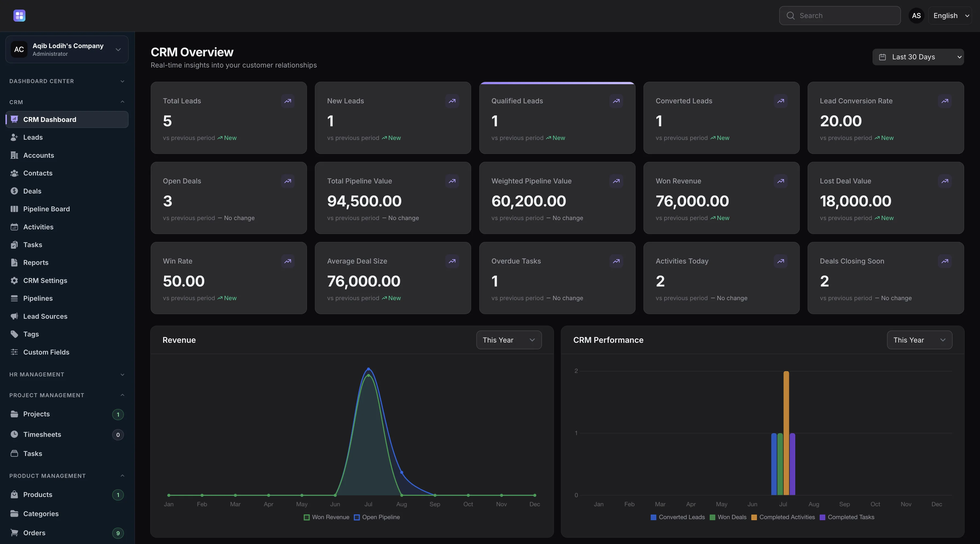The width and height of the screenshot is (980, 544).
Task: Go to Contacts page
Action: [67, 173]
